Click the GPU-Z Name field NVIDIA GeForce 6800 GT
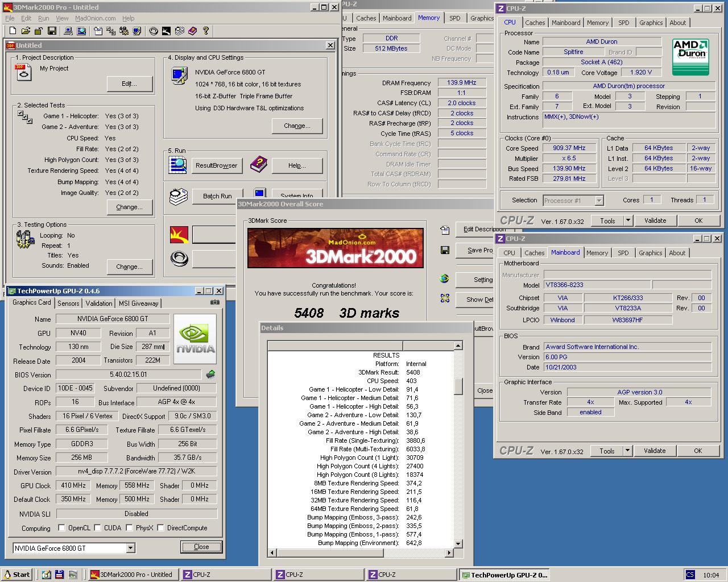Viewport: 728px width, 582px height. point(113,319)
